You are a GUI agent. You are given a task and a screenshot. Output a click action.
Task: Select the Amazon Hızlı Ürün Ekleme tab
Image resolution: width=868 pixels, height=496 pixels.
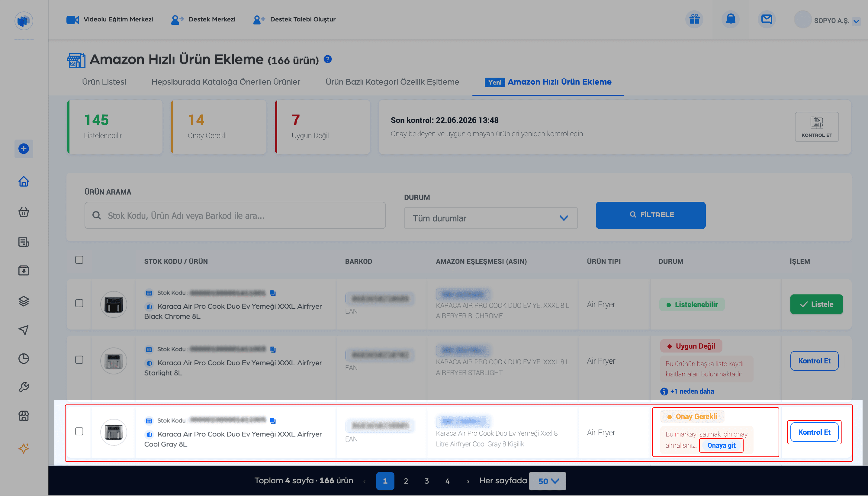coord(548,82)
